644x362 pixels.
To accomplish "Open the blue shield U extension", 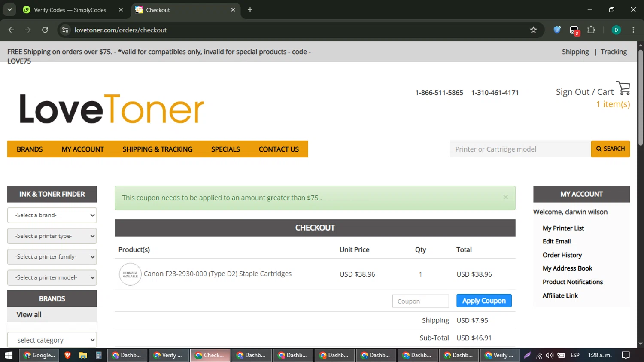I will 557,30.
